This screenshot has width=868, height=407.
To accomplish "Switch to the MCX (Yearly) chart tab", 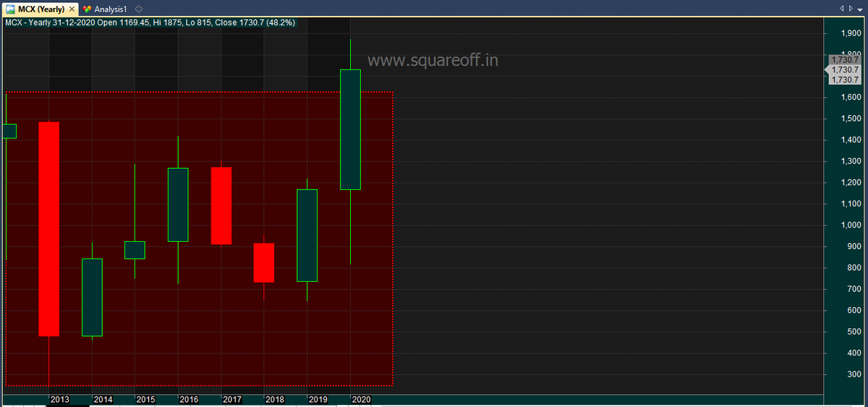I will tap(41, 9).
